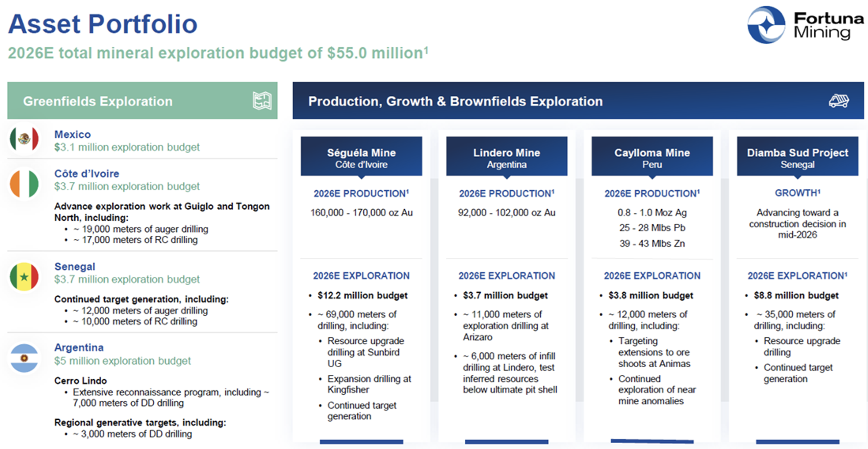
Task: Click the map icon in Greenfields Exploration header
Action: tap(262, 101)
